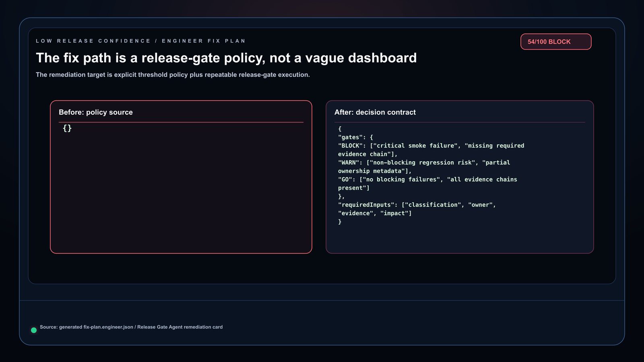Click the "GO" gate rule line

coord(427,180)
